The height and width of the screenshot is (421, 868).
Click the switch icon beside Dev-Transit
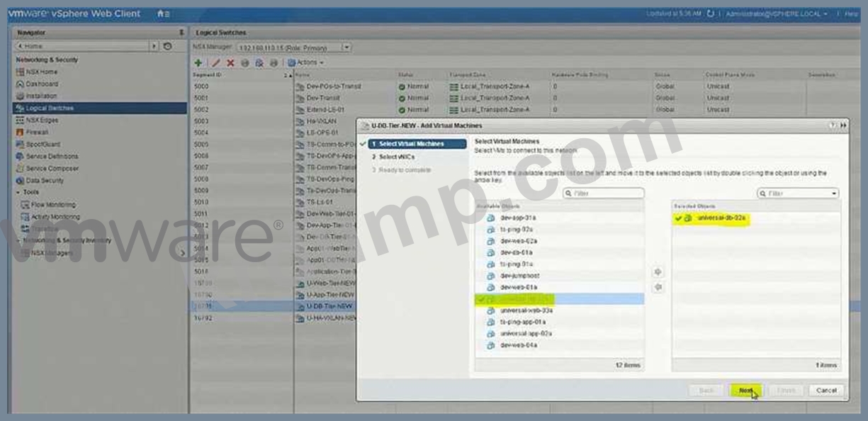click(300, 98)
